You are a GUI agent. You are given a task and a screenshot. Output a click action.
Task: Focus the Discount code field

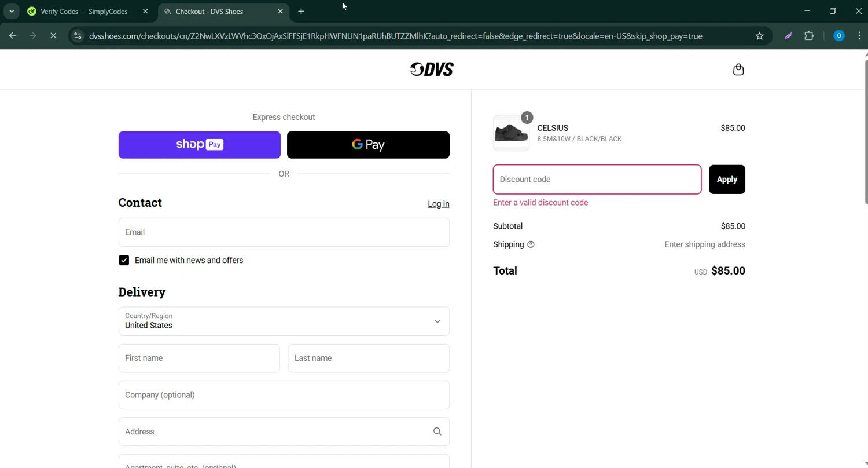[x=597, y=180]
